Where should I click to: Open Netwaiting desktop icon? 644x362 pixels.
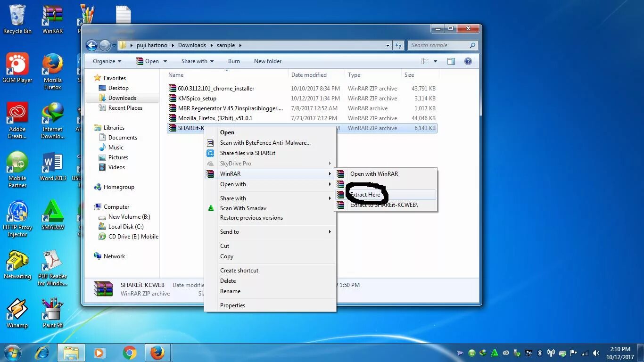(17, 264)
